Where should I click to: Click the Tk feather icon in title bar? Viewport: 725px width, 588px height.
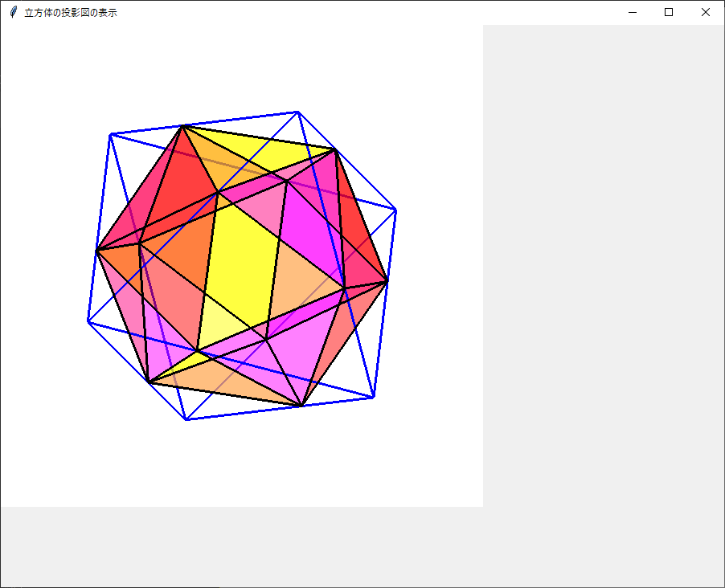click(x=14, y=13)
